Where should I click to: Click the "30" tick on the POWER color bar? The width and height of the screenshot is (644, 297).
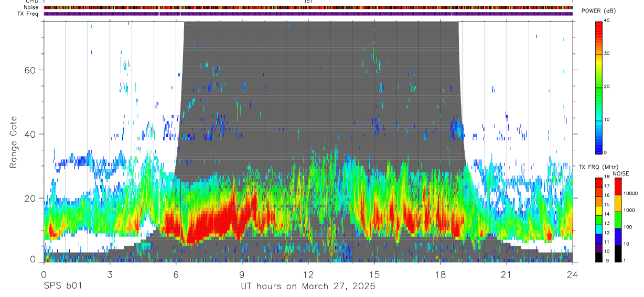pos(607,53)
